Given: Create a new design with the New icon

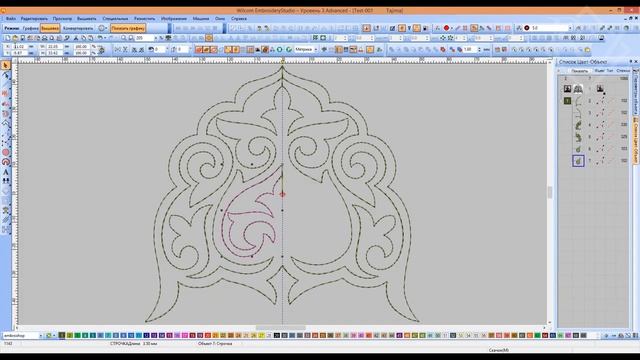Looking at the screenshot, I should 8,38.
